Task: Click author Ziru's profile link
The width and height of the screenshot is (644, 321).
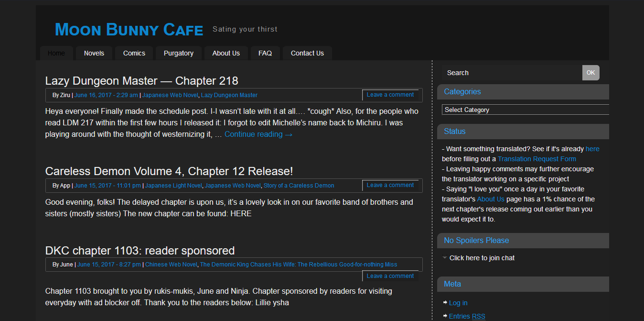Action: [64, 95]
